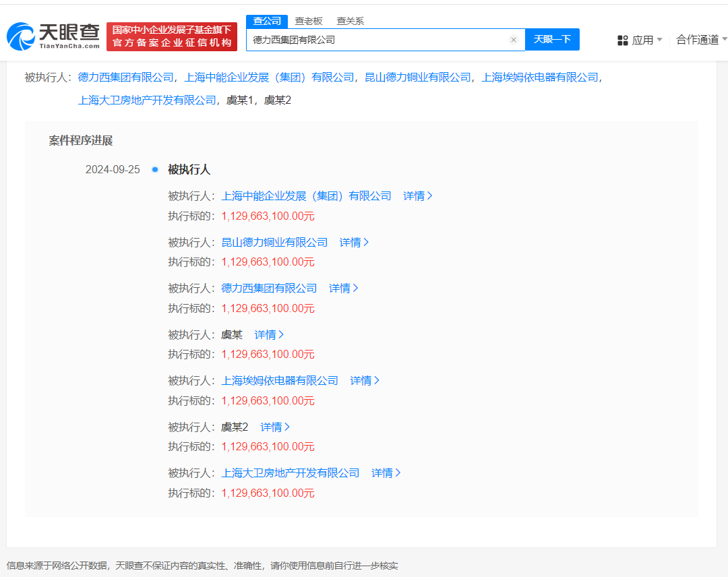
Task: Click the 应用 apps grid icon
Action: [621, 40]
